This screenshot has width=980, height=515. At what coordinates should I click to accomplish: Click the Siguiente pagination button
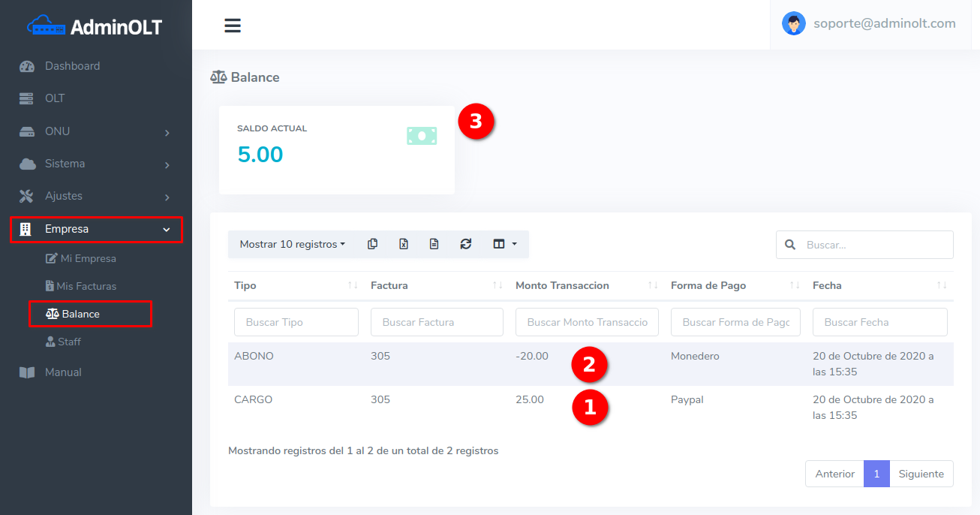click(x=921, y=474)
